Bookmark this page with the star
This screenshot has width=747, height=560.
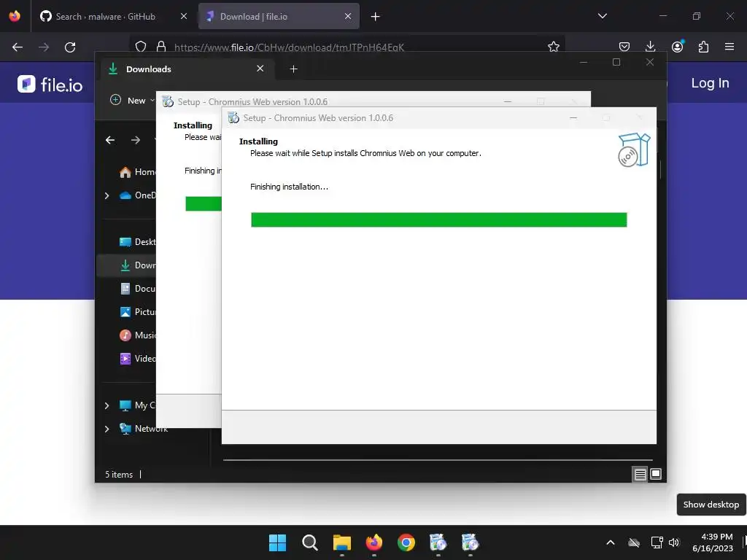point(553,47)
